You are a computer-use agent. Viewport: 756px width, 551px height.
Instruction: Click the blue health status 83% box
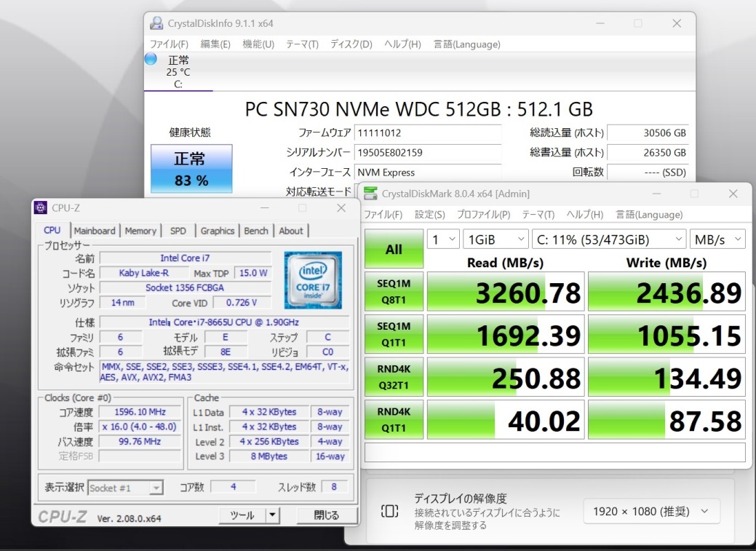[191, 169]
